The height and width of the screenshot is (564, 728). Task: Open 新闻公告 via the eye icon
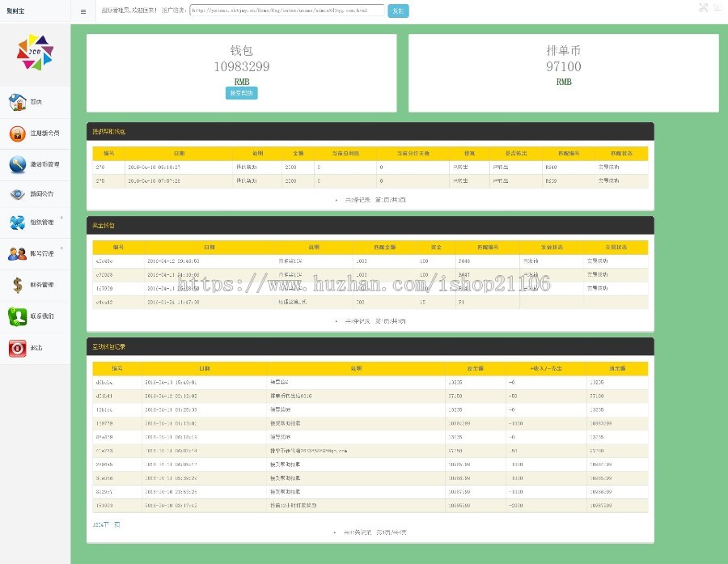(x=18, y=193)
